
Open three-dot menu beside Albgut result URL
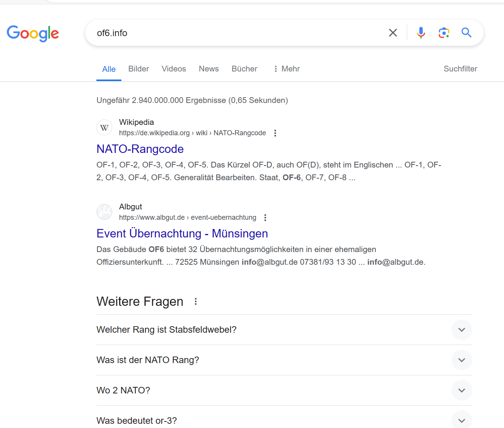pyautogui.click(x=265, y=217)
